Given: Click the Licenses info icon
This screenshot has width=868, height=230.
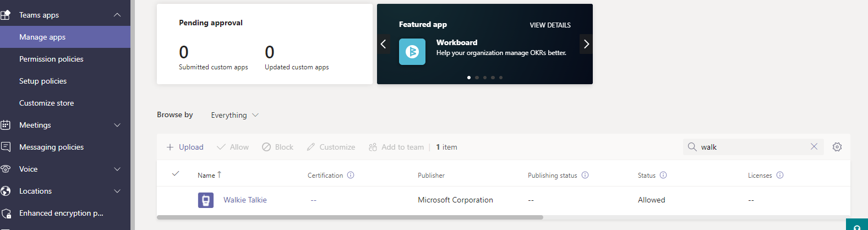Looking at the screenshot, I should point(780,175).
